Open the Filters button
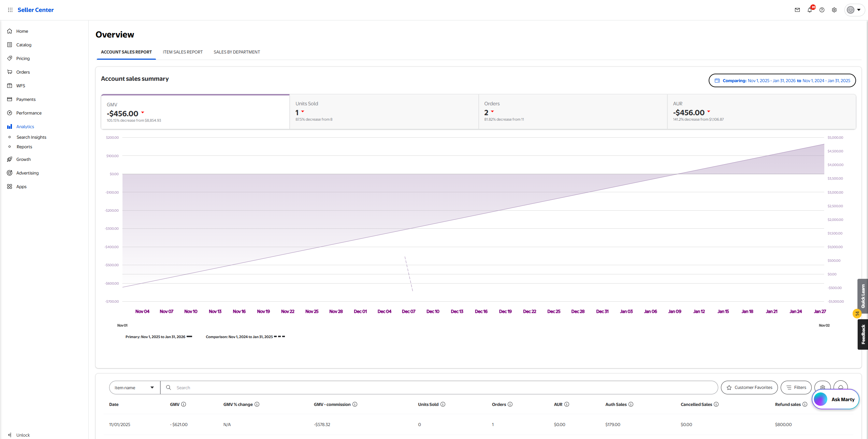 (796, 388)
